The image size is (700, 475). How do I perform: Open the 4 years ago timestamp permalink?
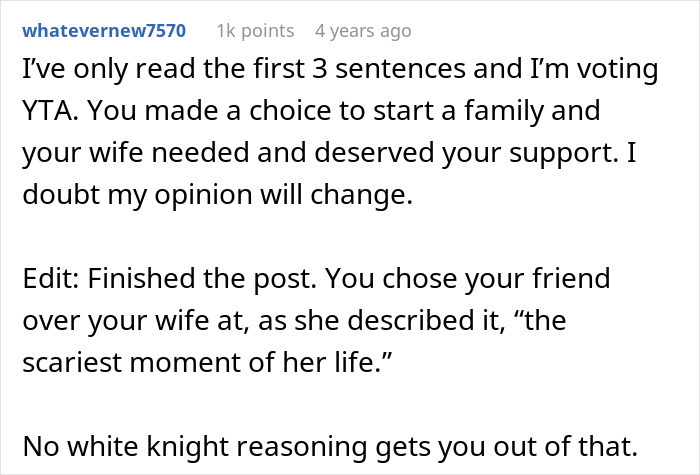(363, 31)
